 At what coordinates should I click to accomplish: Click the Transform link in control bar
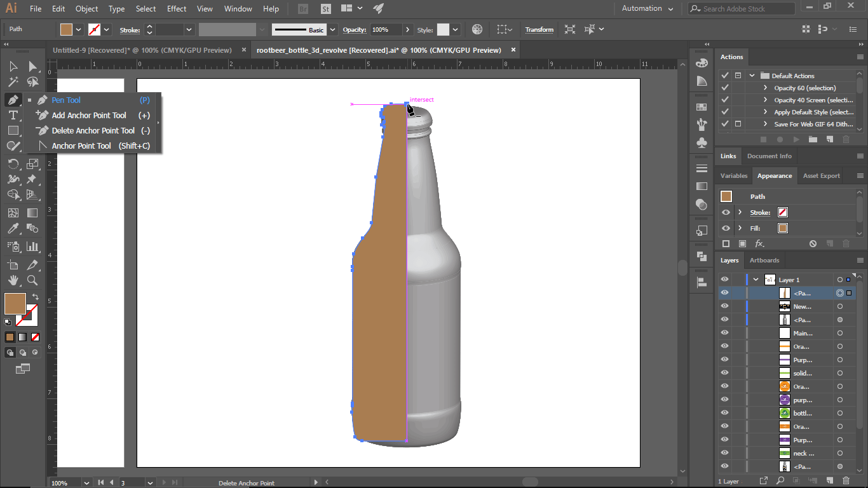tap(539, 29)
